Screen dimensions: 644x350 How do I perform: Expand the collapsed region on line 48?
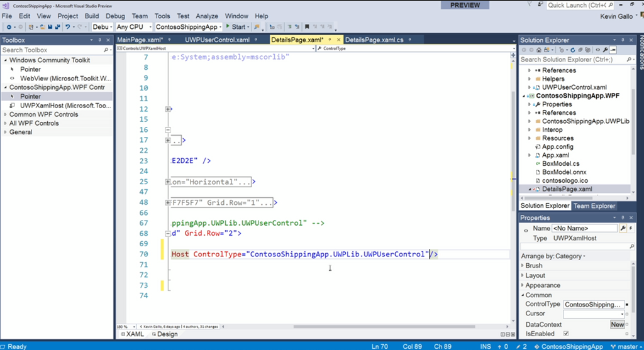(x=168, y=202)
